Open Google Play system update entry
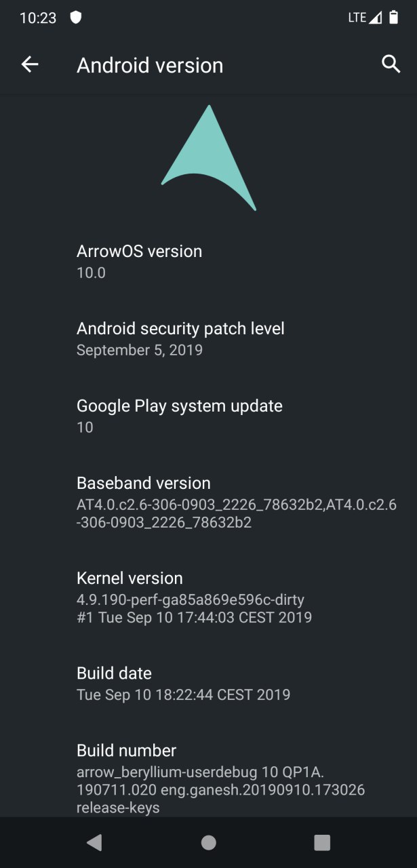 (208, 416)
